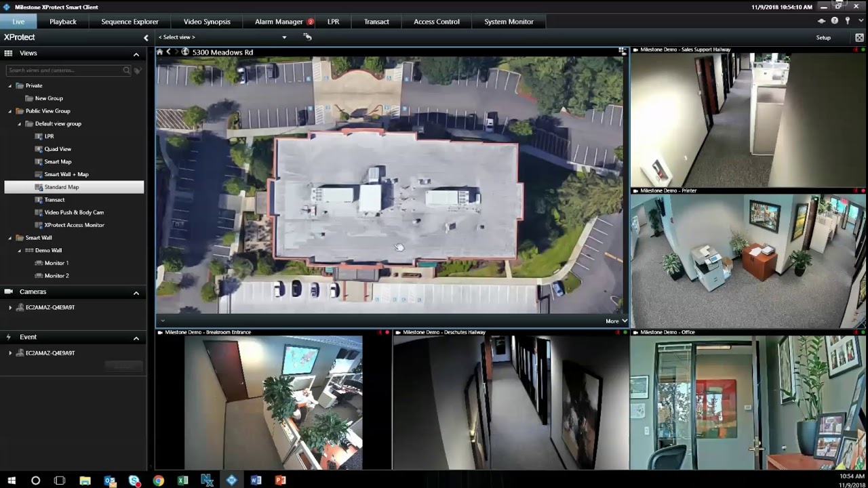
Task: Click the key login information icon
Action: click(847, 21)
